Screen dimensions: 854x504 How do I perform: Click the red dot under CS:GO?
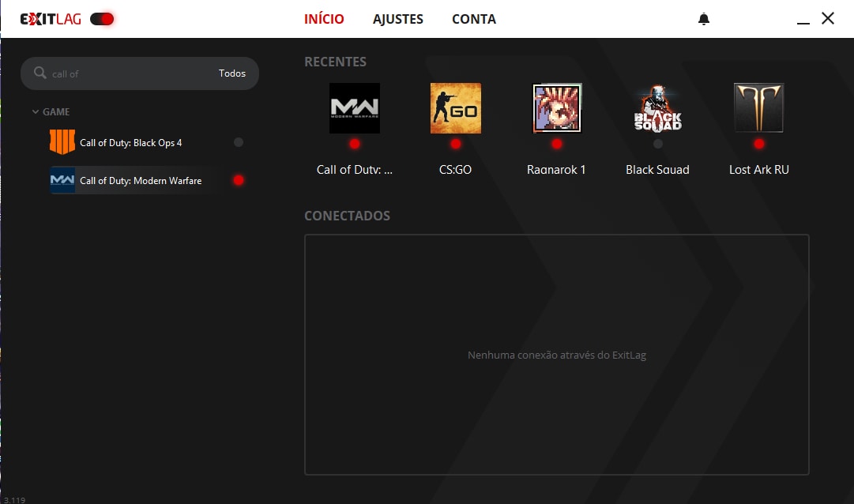pos(456,144)
